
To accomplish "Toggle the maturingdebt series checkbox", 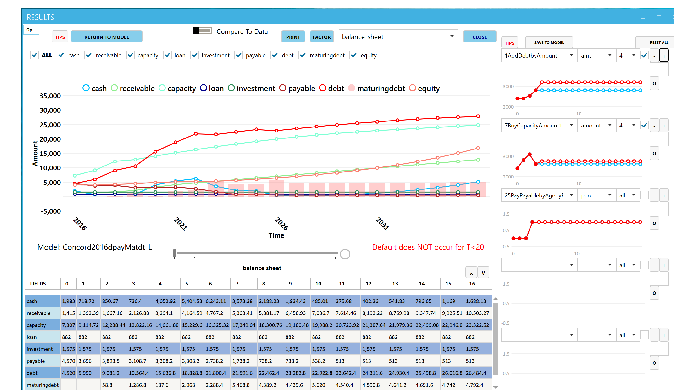I will click(x=302, y=55).
